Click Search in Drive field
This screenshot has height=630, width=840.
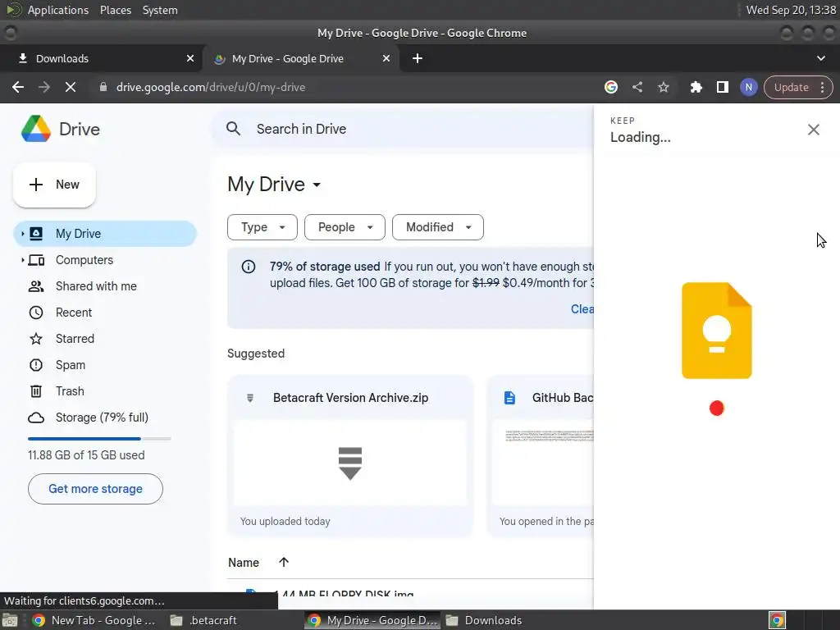coord(403,129)
